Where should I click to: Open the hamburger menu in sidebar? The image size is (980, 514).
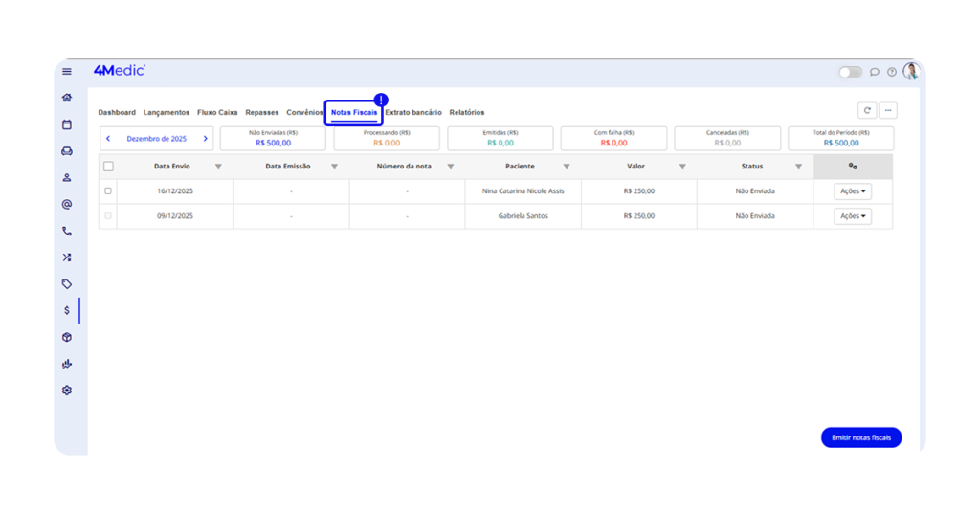tap(67, 72)
